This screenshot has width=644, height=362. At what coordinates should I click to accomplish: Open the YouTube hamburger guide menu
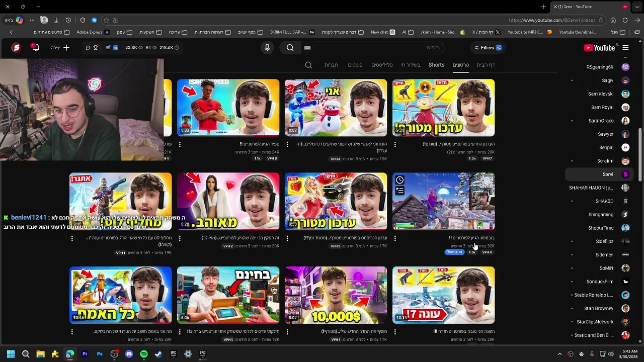[x=625, y=48]
